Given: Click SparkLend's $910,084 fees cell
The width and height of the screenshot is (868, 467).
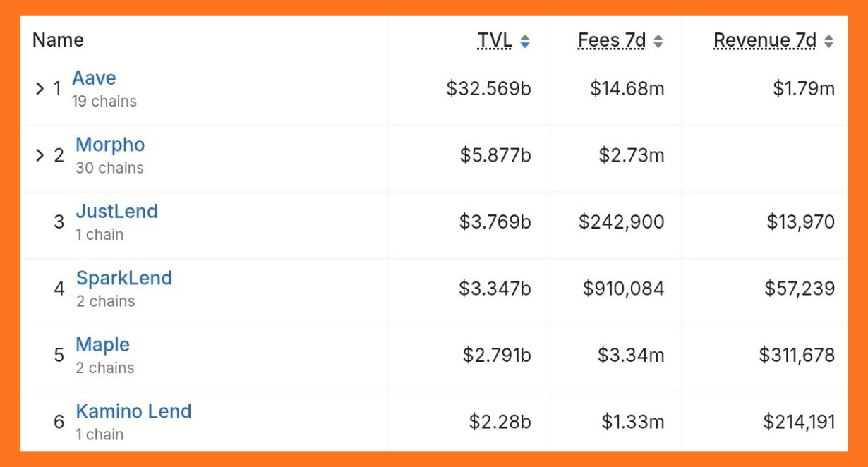Looking at the screenshot, I should (x=623, y=288).
